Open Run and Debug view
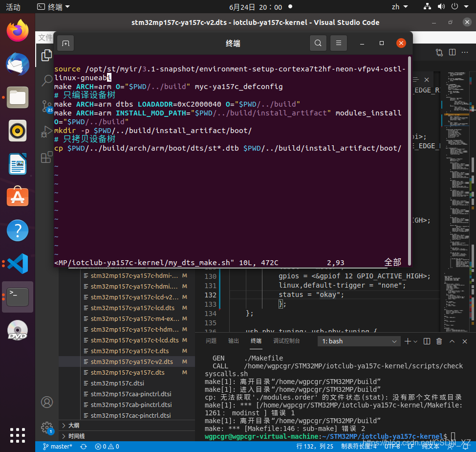The image size is (476, 452). (x=46, y=132)
